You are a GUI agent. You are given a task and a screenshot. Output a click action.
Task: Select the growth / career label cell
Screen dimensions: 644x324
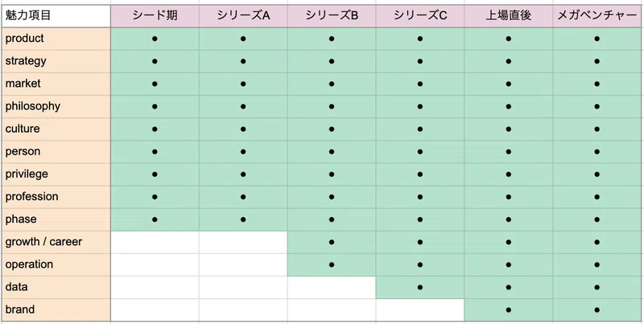tap(56, 242)
